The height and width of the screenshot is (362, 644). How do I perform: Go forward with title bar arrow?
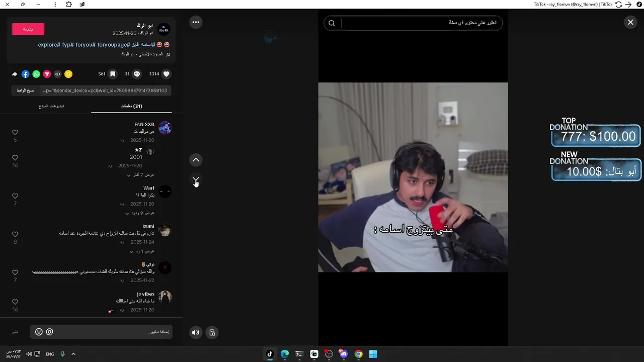point(628,5)
